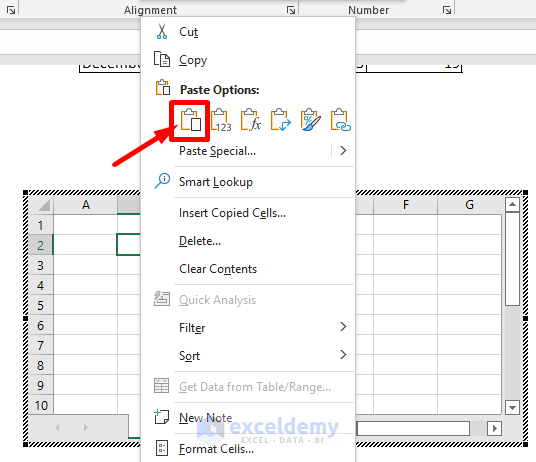The height and width of the screenshot is (462, 536).
Task: Click the next sheet tab arrow
Action: 85,427
